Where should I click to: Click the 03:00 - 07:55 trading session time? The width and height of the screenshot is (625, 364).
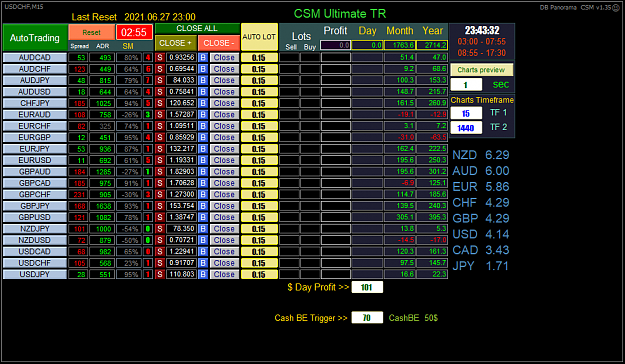click(x=482, y=41)
